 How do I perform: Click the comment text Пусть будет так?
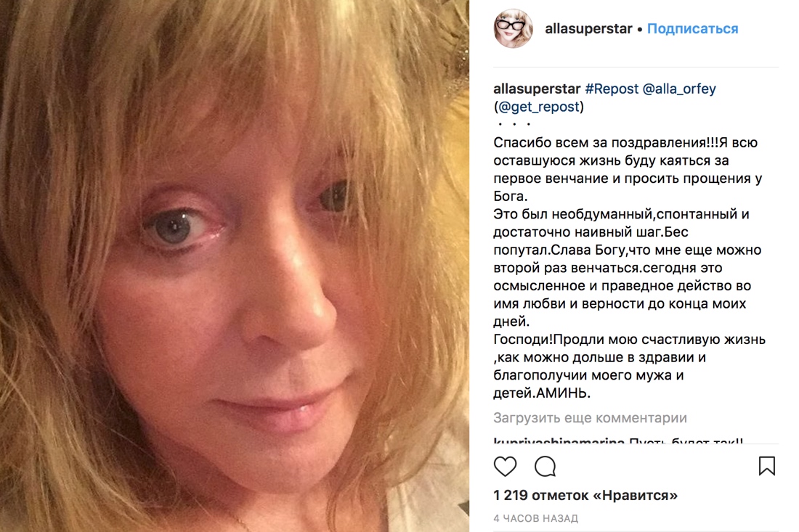tap(686, 441)
